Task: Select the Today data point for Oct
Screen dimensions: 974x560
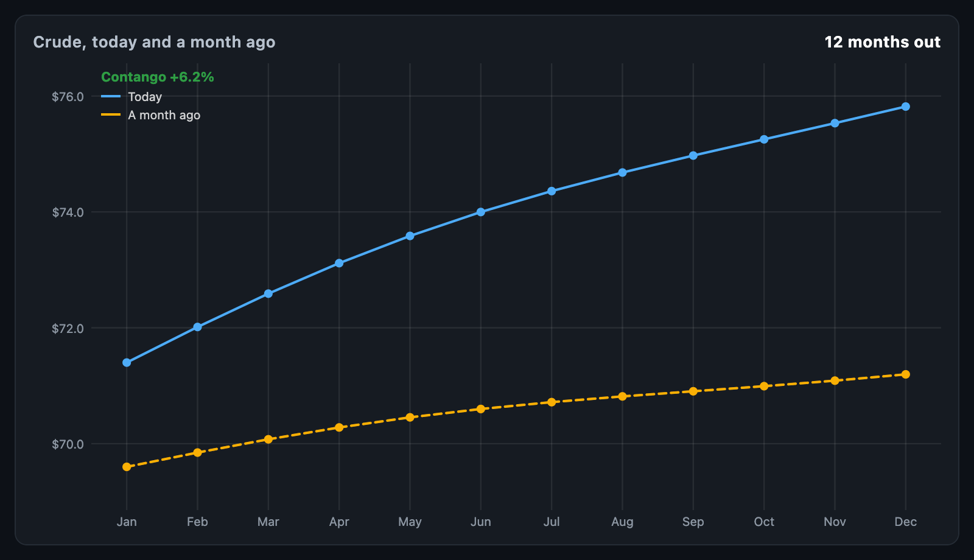Action: (x=764, y=139)
